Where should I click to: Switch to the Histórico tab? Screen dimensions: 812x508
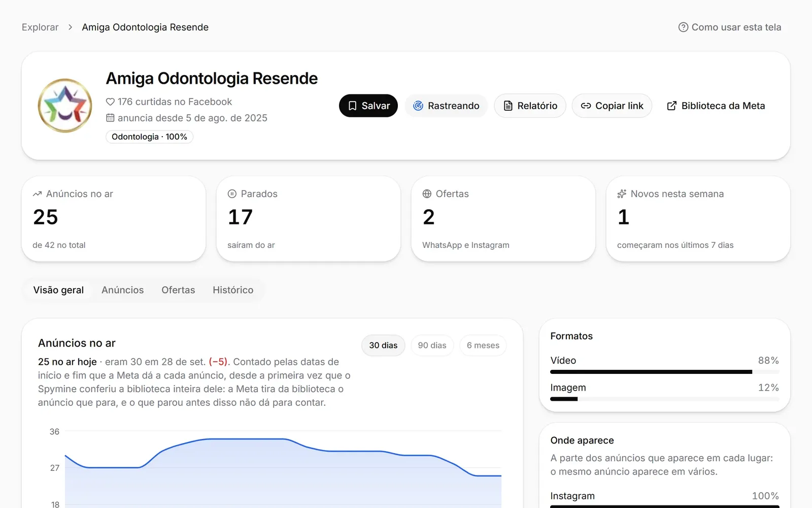point(233,290)
